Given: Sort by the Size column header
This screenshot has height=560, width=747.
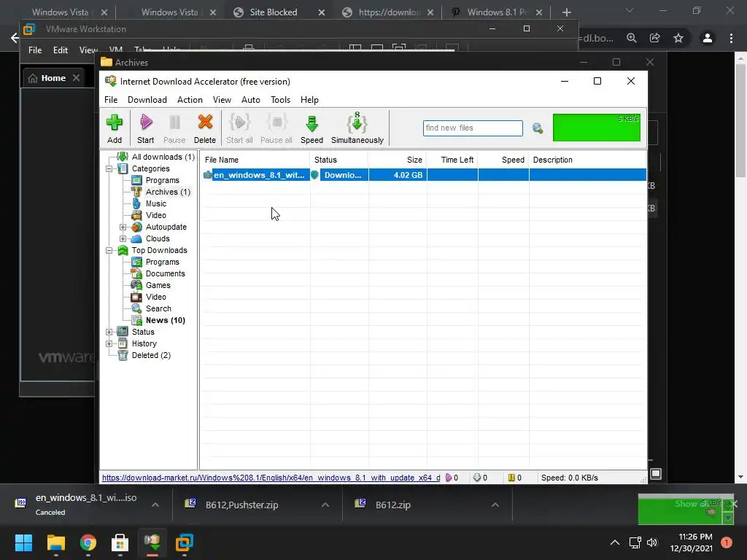Looking at the screenshot, I should point(398,160).
